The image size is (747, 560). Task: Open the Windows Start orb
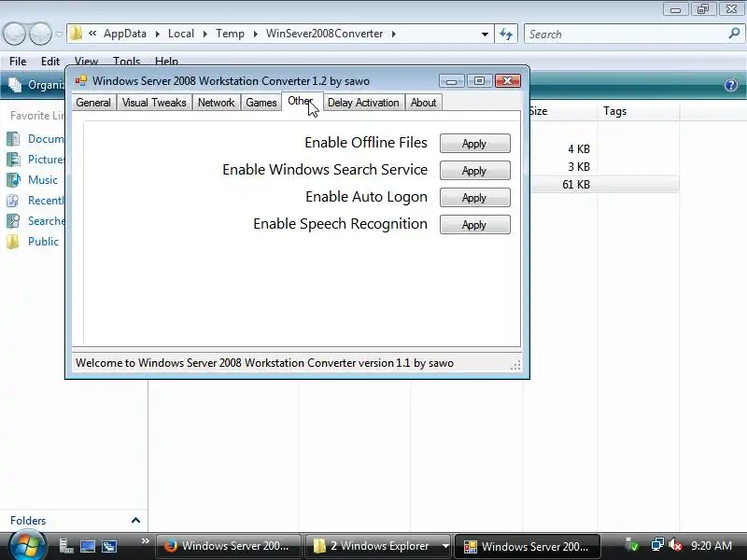pyautogui.click(x=27, y=546)
